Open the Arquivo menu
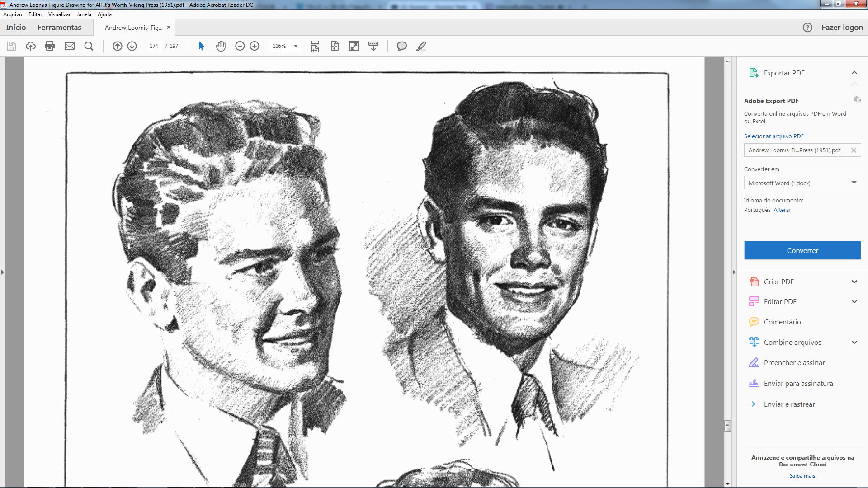This screenshot has height=488, width=868. coord(13,14)
